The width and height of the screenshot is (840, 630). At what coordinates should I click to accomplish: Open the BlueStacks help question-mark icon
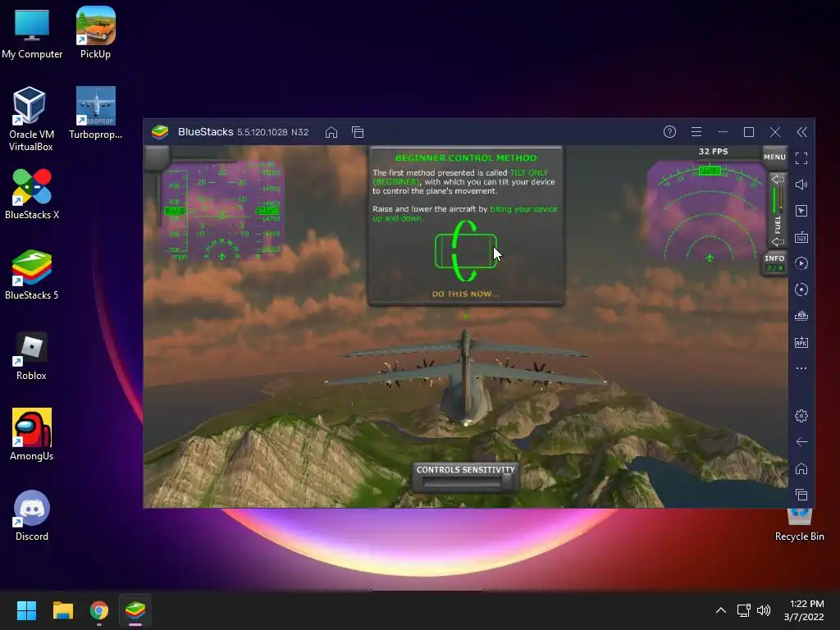coord(669,132)
